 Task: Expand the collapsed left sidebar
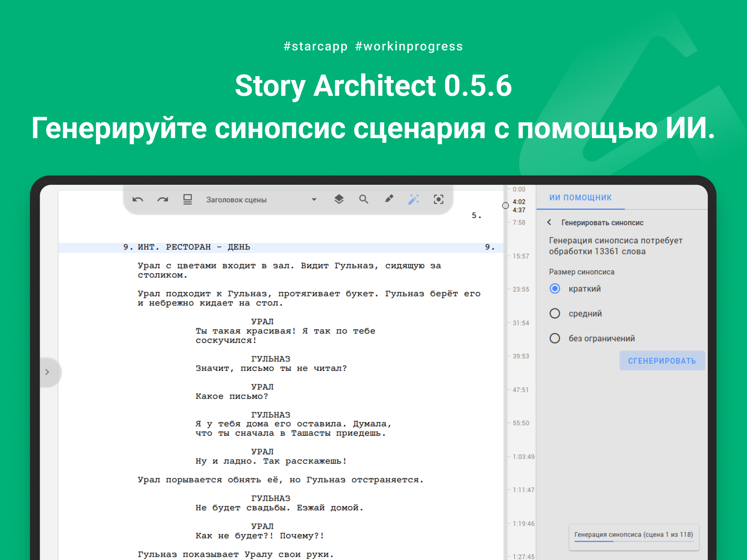tap(48, 372)
